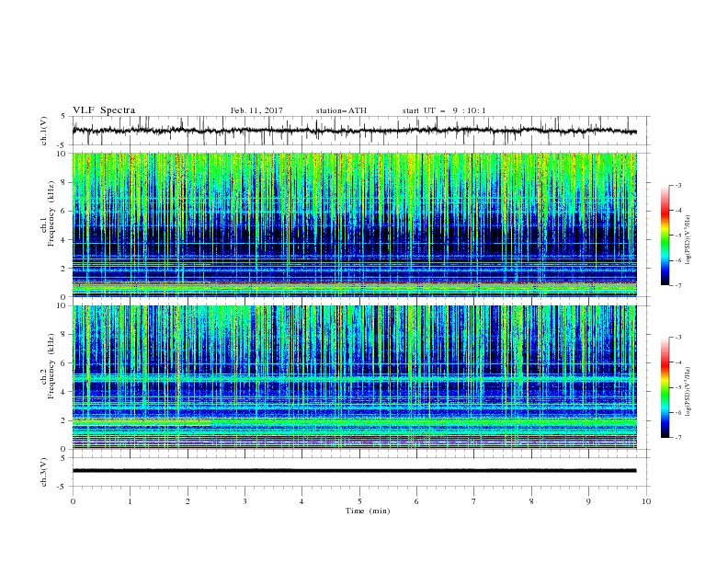The image size is (728, 563).
Task: Click the "6" kHz tick on ch.2 frequency axis
Action: (64, 363)
